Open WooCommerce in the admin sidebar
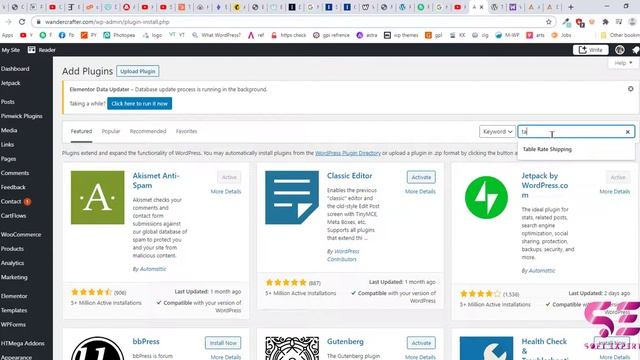This screenshot has height=360, width=640. pyautogui.click(x=21, y=235)
